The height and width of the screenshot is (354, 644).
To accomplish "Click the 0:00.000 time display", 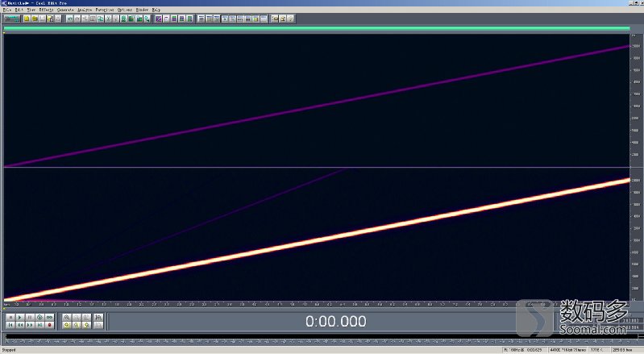I will pos(335,321).
